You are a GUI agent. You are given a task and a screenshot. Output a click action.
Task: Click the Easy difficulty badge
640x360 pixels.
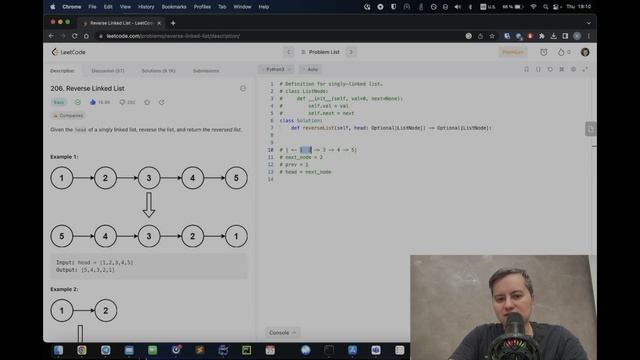(x=59, y=102)
